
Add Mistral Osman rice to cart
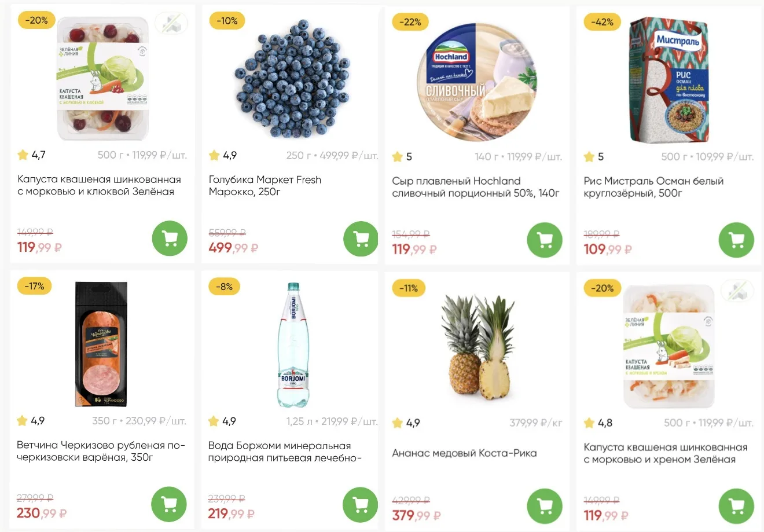(x=736, y=240)
